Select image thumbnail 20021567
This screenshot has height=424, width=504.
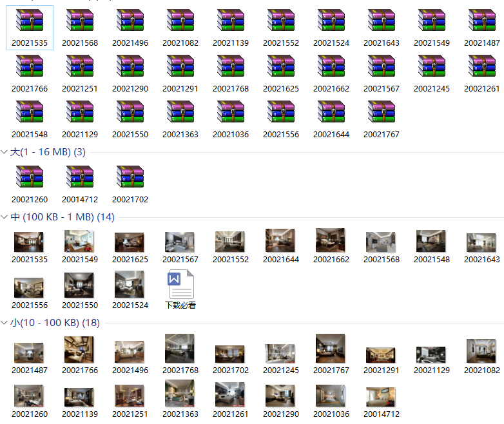[180, 242]
